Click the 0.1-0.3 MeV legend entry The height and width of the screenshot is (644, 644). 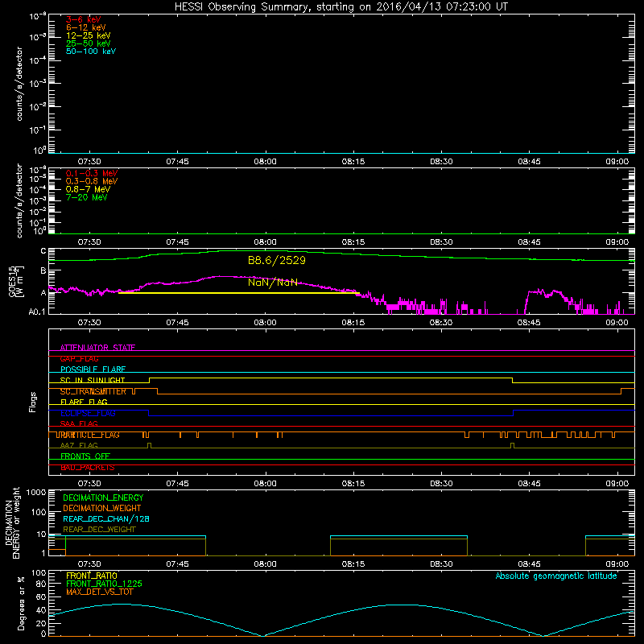pyautogui.click(x=92, y=173)
